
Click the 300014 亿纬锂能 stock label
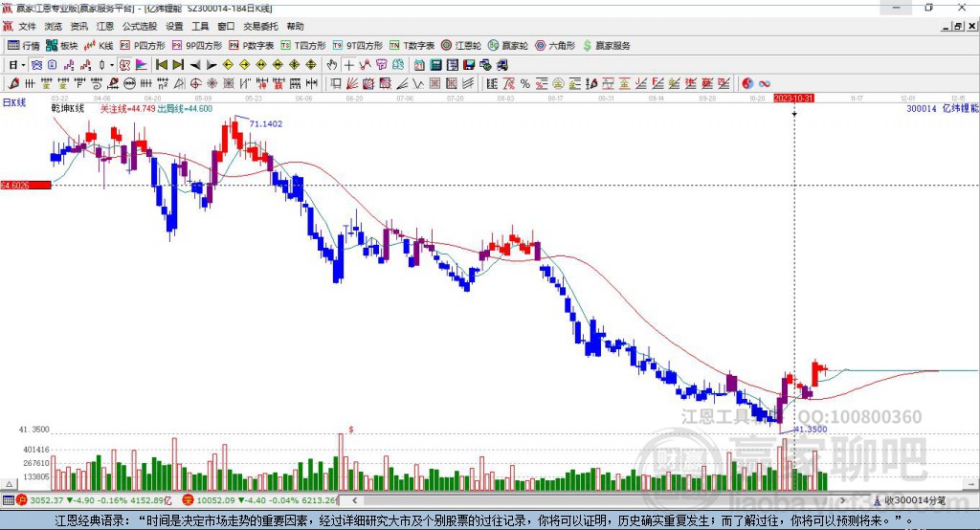click(942, 109)
